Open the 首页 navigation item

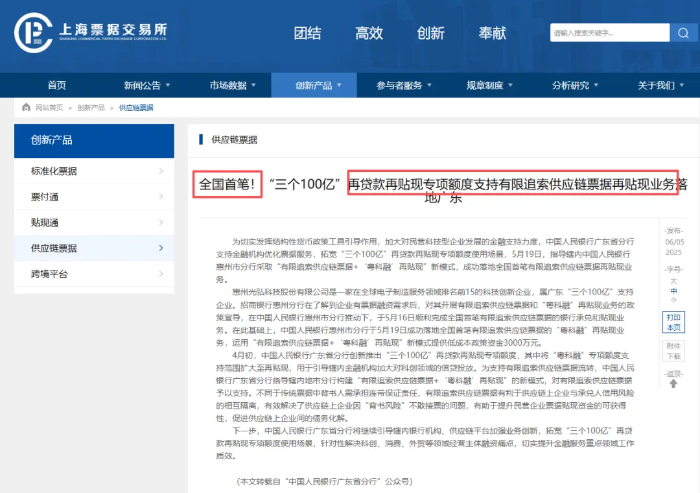pyautogui.click(x=57, y=85)
